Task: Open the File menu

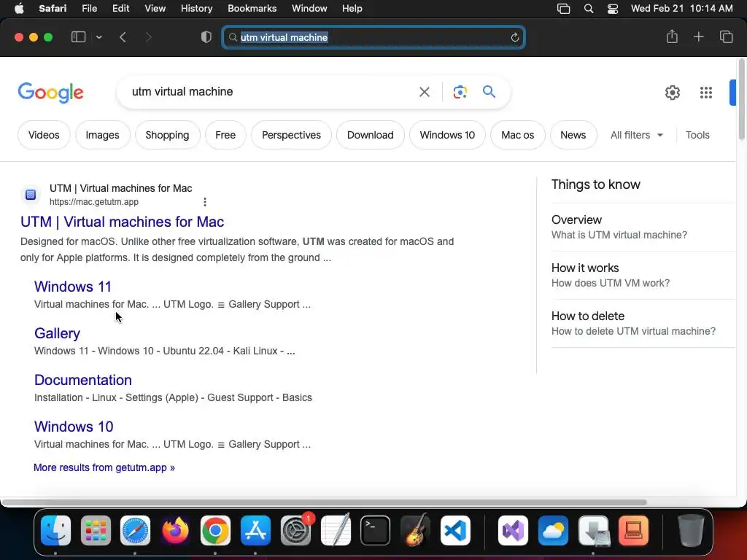Action: pos(89,9)
